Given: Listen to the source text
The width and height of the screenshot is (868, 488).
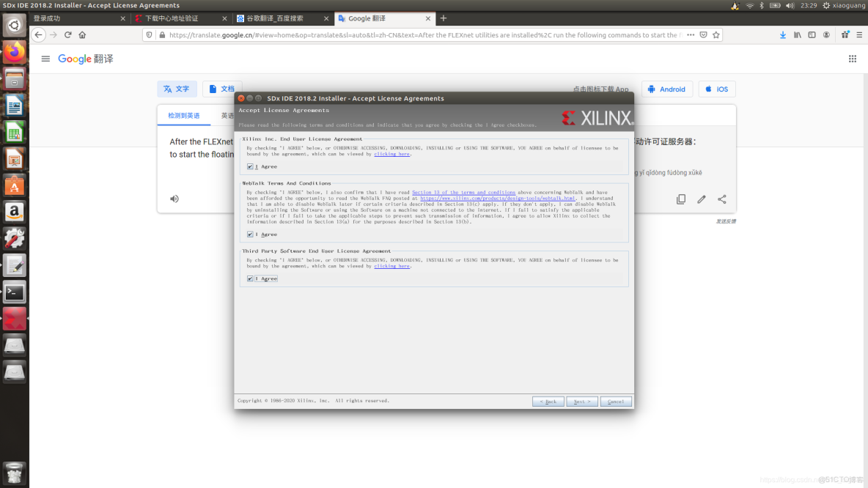Looking at the screenshot, I should coord(174,199).
